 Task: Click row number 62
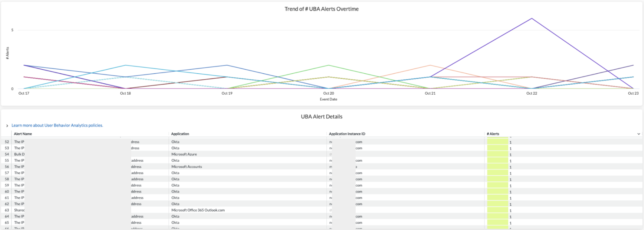click(x=7, y=204)
